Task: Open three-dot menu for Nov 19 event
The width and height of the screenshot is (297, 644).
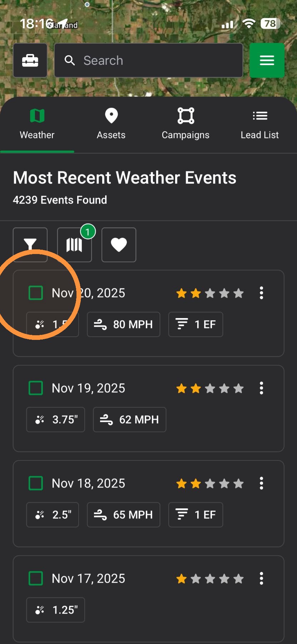Action: click(262, 388)
